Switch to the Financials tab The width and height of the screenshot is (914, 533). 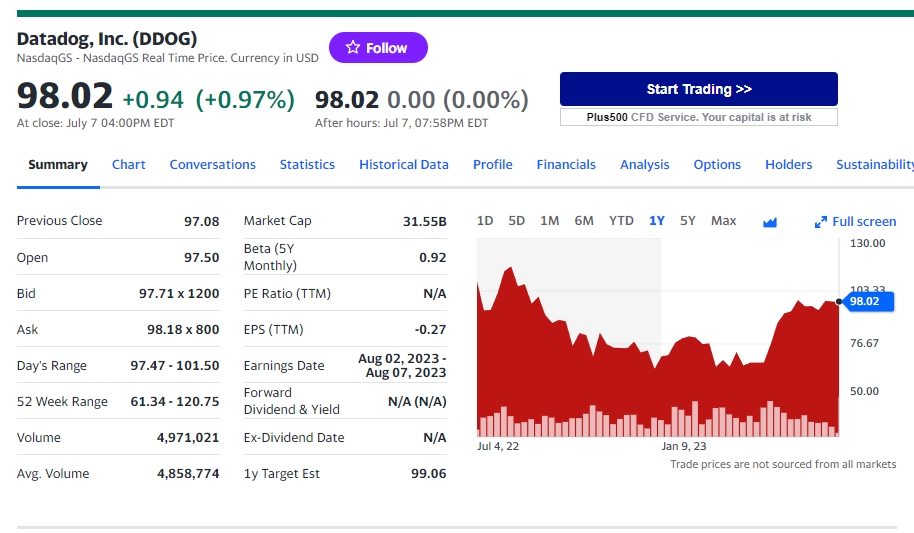point(566,164)
